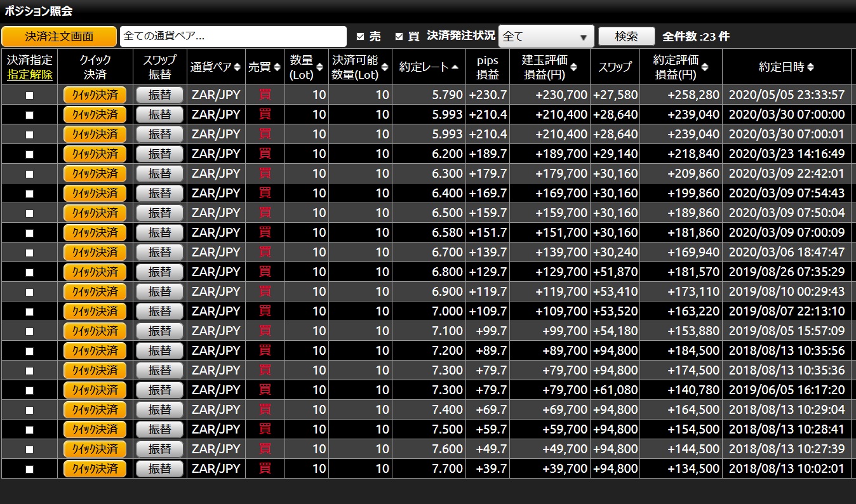856x504 pixels.
Task: Sort by 決済可能数量(Lot) column arrows
Action: pyautogui.click(x=385, y=67)
